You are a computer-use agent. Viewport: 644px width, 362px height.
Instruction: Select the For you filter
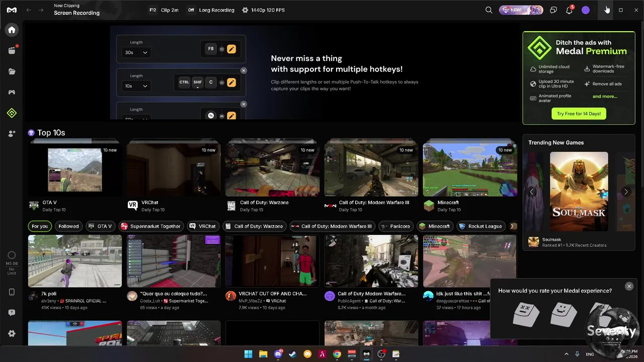click(40, 226)
